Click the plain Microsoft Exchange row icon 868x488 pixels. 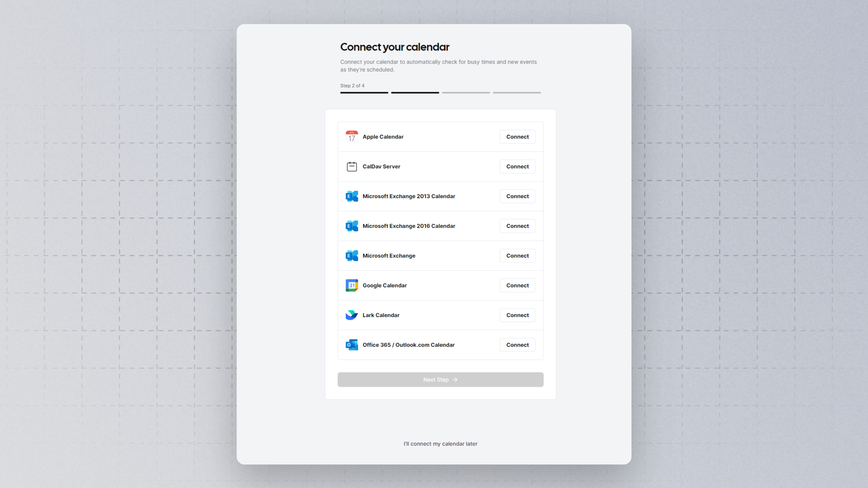(352, 256)
